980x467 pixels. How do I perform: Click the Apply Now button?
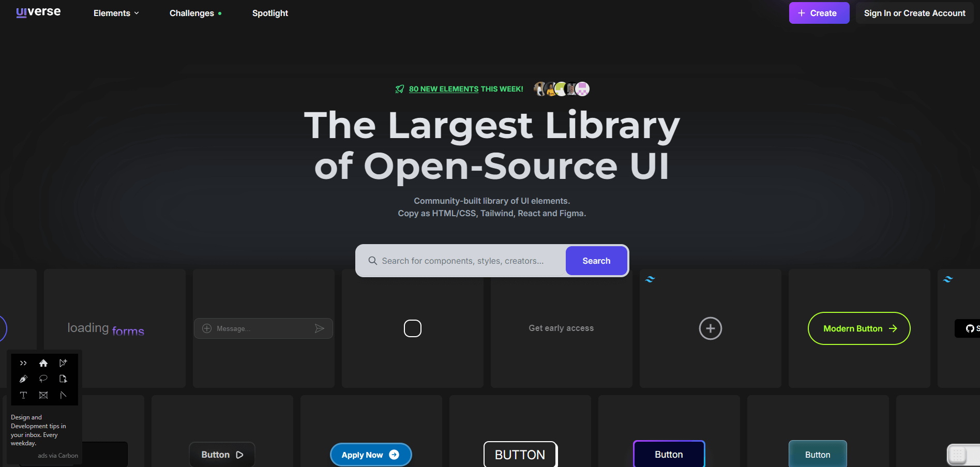tap(371, 455)
